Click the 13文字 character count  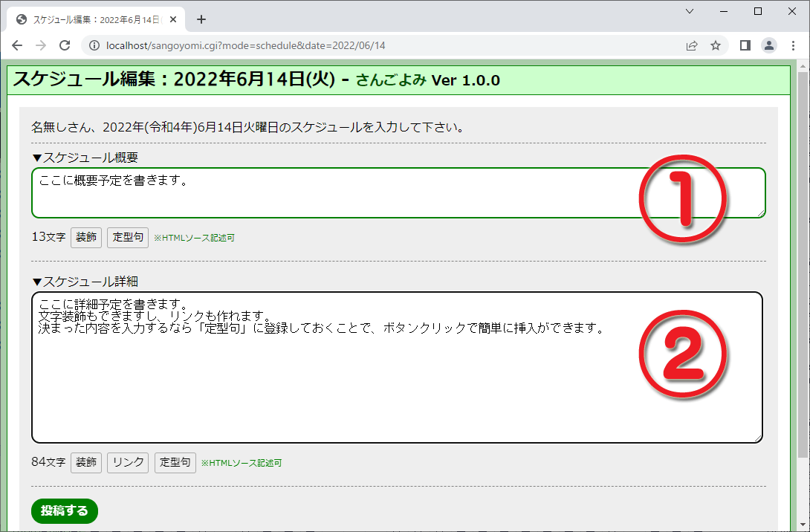pyautogui.click(x=48, y=237)
